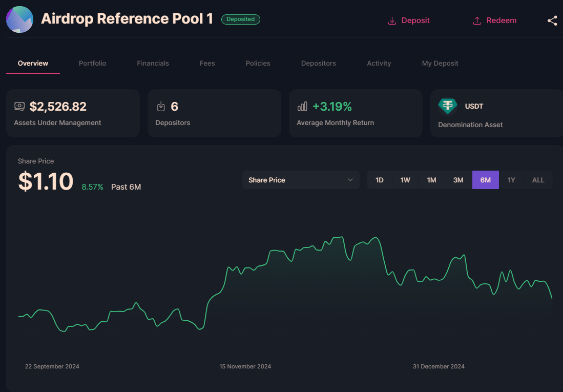Click the Deposit download-arrow icon
The image size is (563, 392).
(392, 20)
